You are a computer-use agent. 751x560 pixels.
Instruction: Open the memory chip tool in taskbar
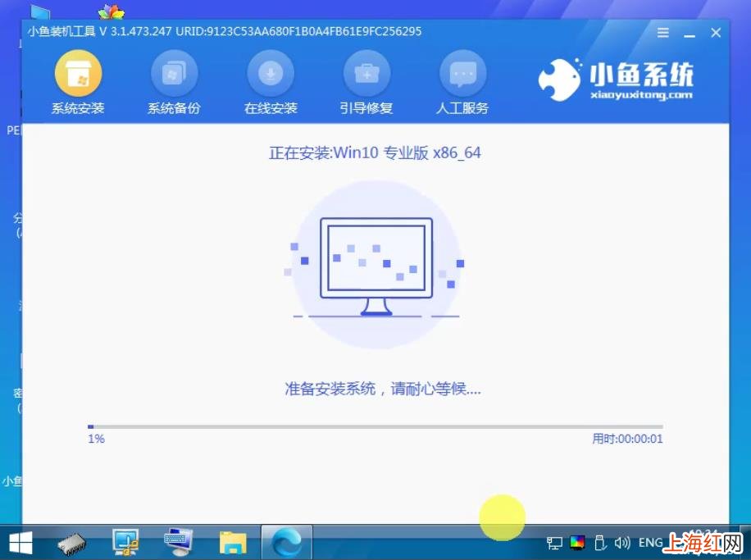(72, 543)
